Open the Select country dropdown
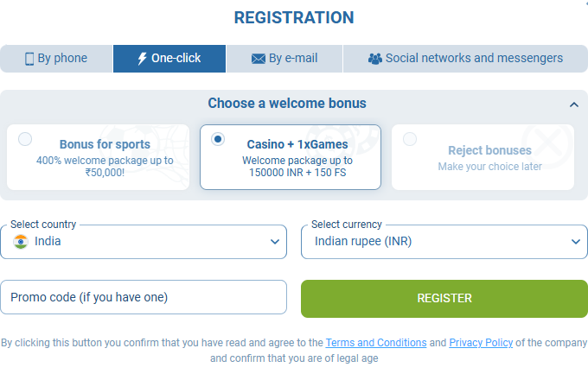This screenshot has width=588, height=380. pyautogui.click(x=143, y=242)
